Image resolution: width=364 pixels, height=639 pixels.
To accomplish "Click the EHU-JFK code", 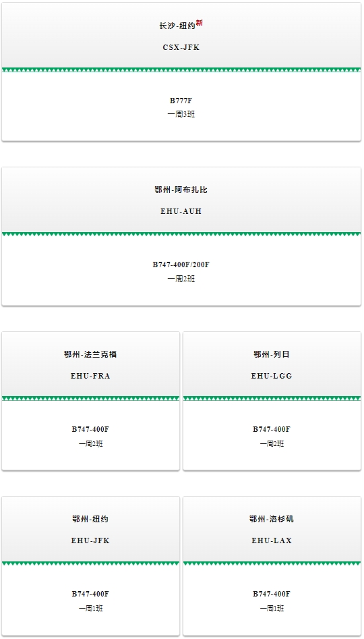I will click(90, 540).
